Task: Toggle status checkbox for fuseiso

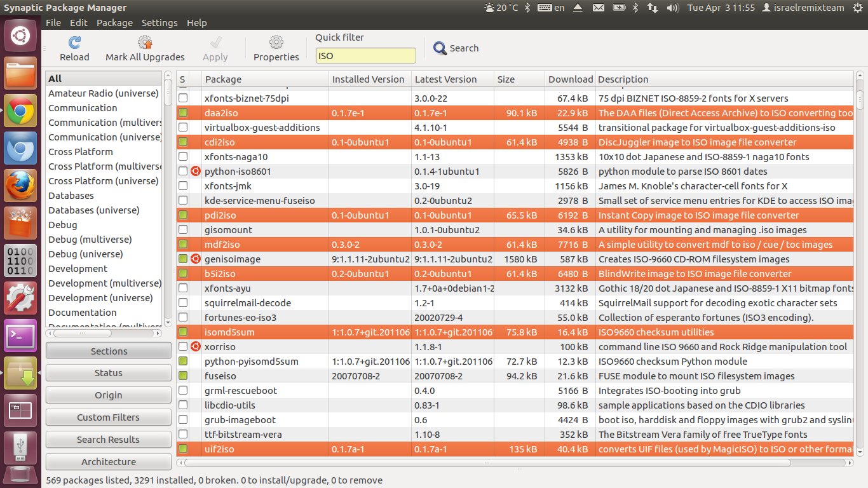Action: coord(183,376)
